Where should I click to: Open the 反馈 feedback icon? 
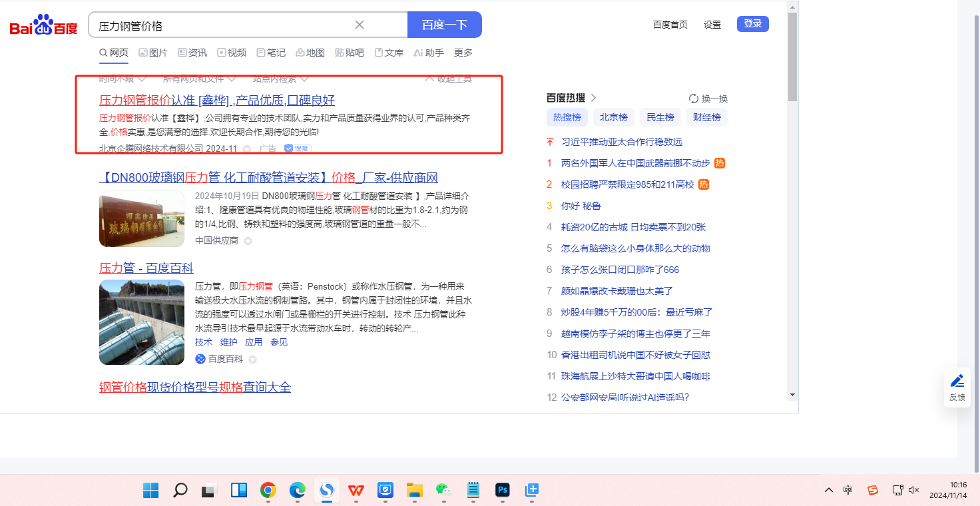point(957,386)
